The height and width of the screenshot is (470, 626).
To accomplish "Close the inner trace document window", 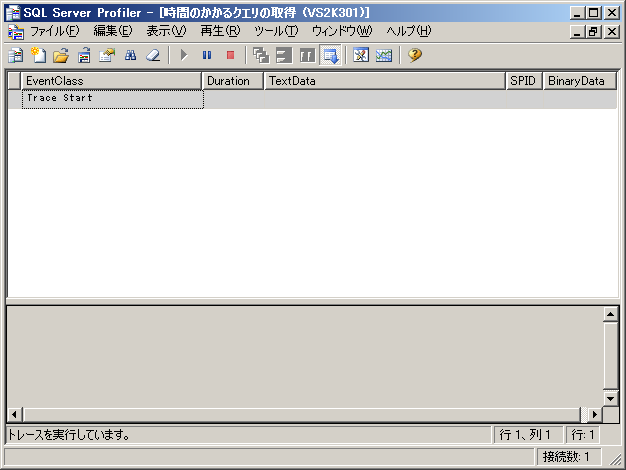I will tap(612, 32).
